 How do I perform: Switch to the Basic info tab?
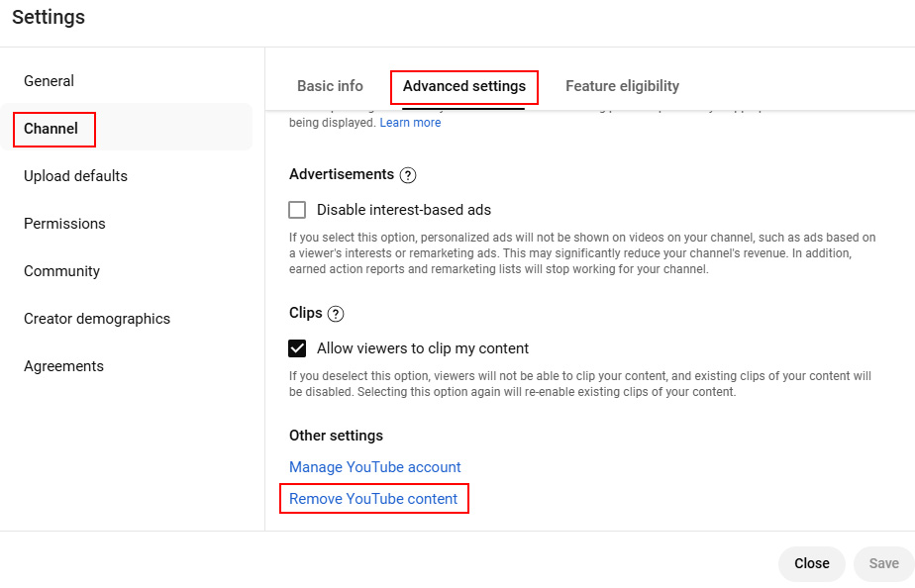[331, 86]
